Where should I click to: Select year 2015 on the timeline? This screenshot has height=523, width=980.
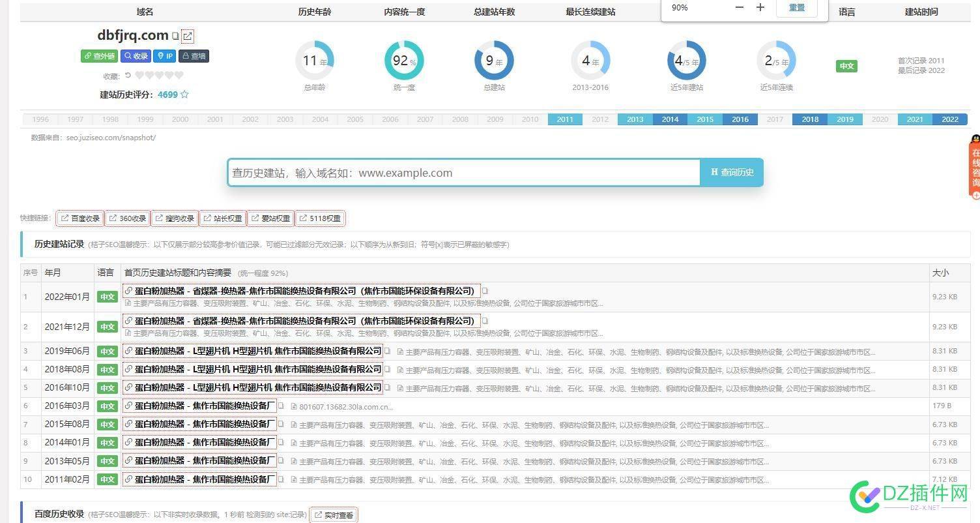point(705,119)
